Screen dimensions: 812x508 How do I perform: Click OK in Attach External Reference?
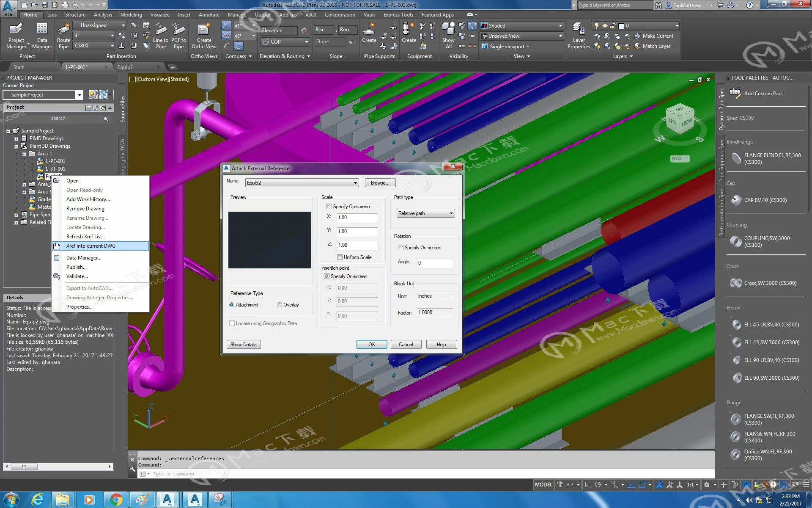click(x=372, y=345)
